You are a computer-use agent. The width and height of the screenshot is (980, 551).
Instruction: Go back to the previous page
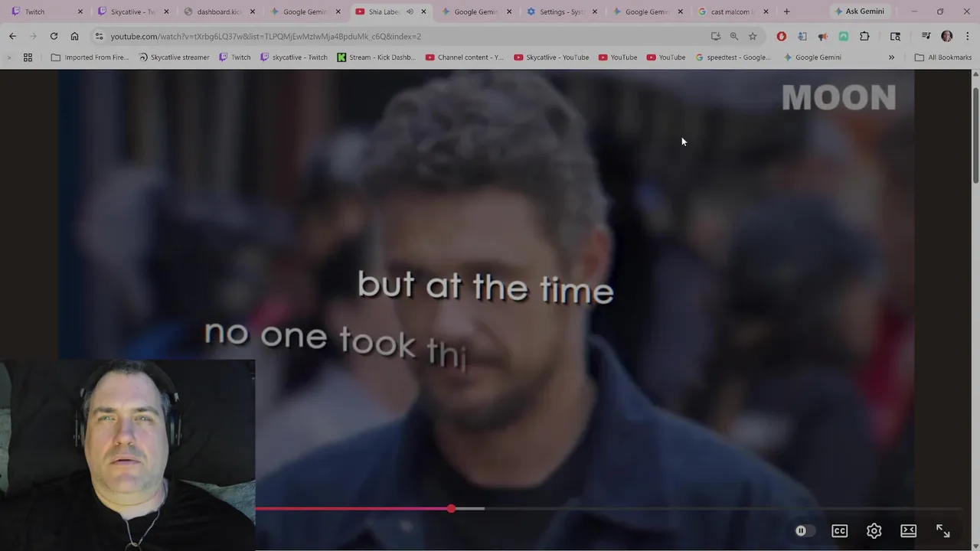(x=12, y=36)
